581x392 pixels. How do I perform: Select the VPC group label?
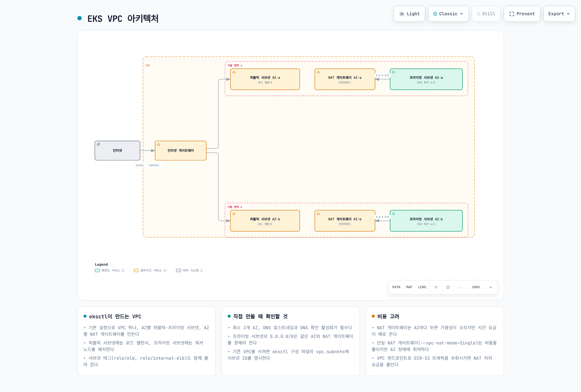[148, 66]
